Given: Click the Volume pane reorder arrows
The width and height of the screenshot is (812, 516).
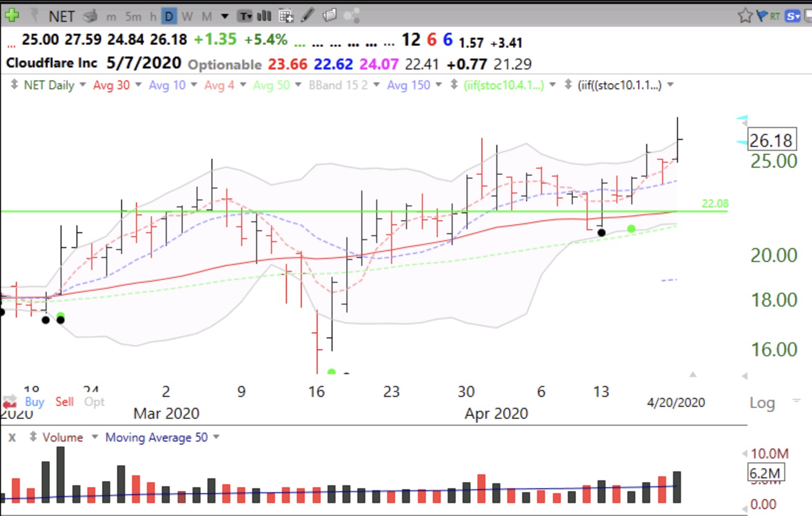Looking at the screenshot, I should [33, 437].
